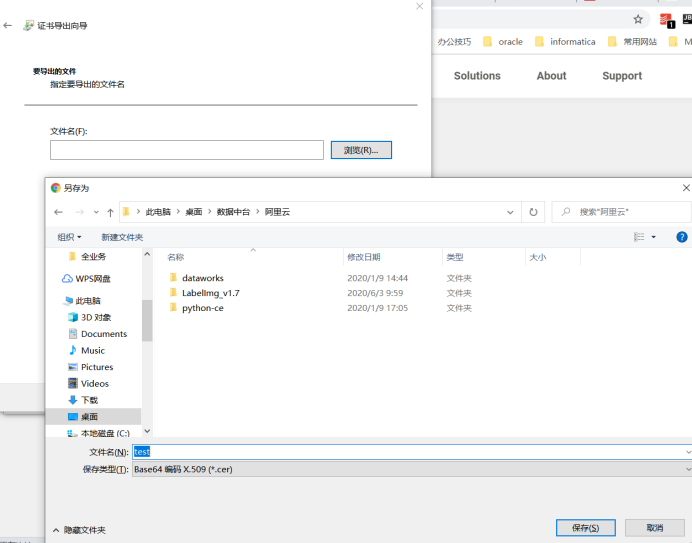Viewport: 692px width, 543px height.
Task: Change view layout with view icon
Action: coord(639,237)
